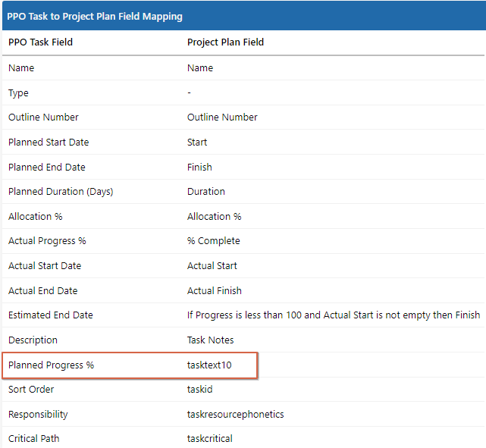The height and width of the screenshot is (448, 486).
Task: Click 'Allocation %' in the PPO Task Field column
Action: click(x=36, y=216)
